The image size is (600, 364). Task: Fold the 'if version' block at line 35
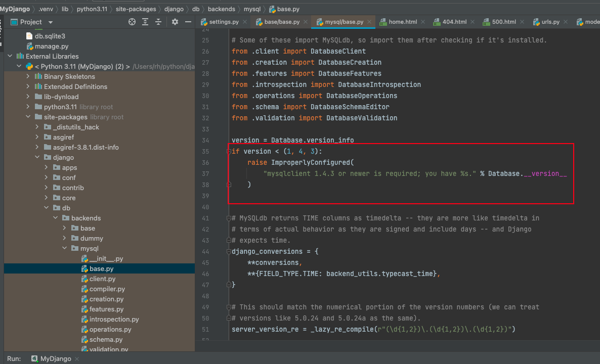point(229,151)
